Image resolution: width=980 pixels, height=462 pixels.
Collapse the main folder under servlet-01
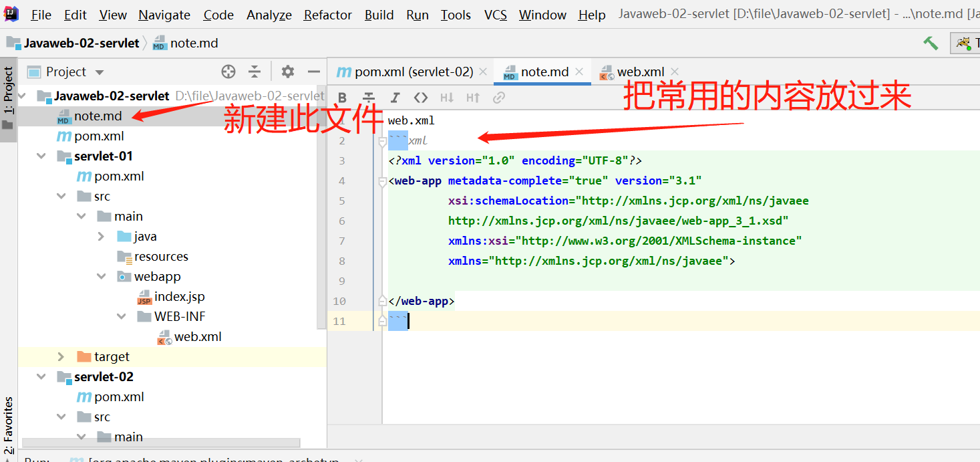(x=82, y=216)
